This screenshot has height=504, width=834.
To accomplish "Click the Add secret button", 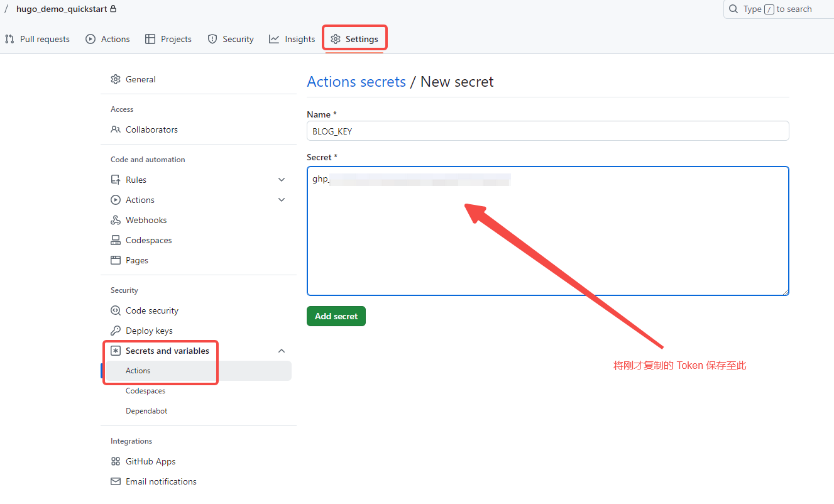I will click(336, 316).
